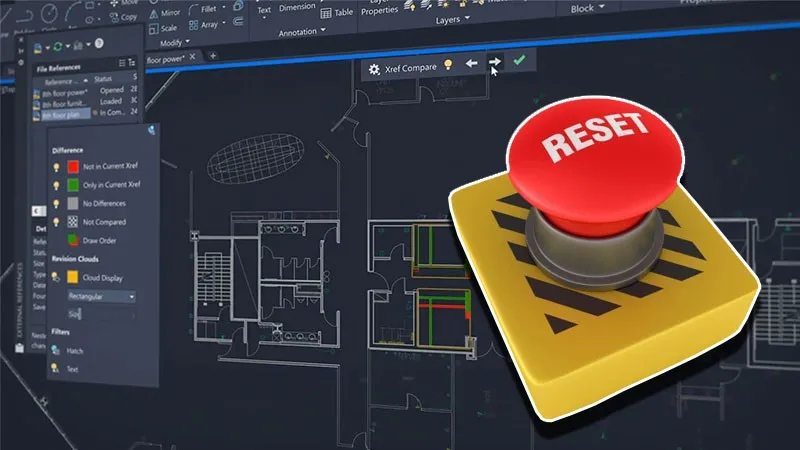Pin the Xref Compare settings panel

(x=152, y=130)
